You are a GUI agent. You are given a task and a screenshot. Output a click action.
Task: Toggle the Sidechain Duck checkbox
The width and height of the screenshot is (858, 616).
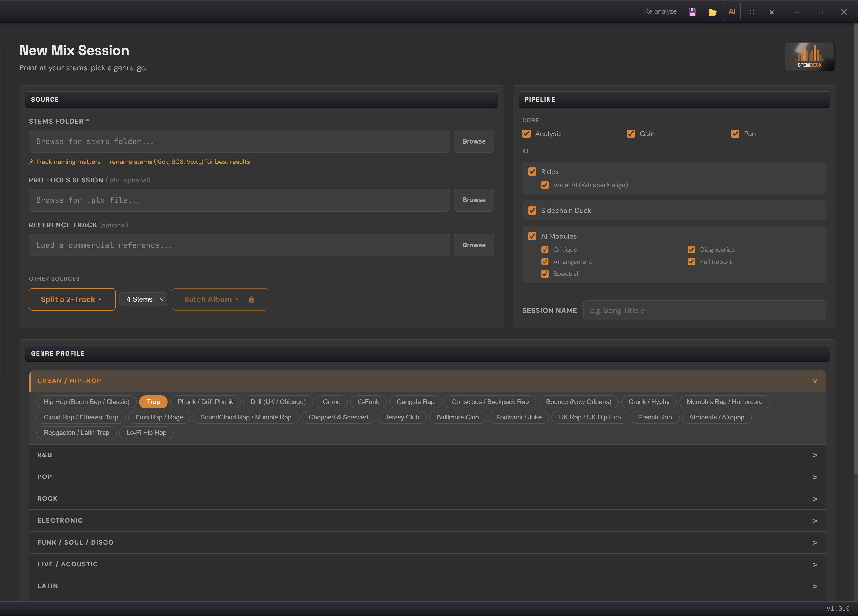pos(532,210)
